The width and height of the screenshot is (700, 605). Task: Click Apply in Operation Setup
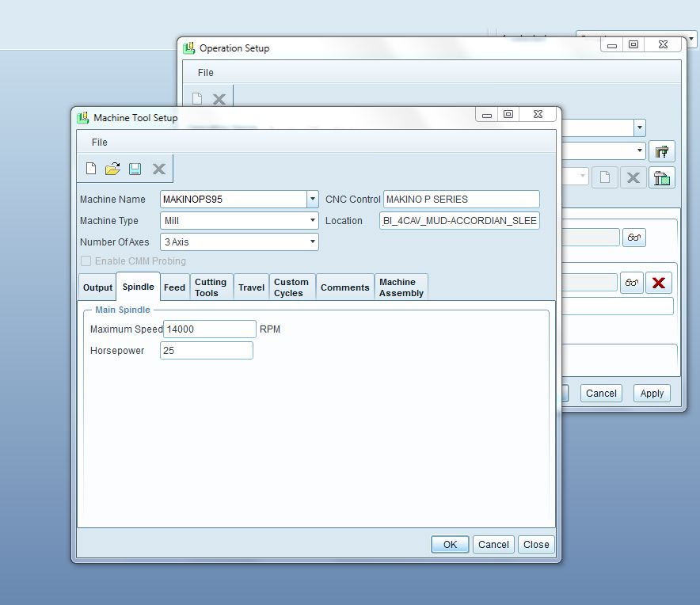[652, 393]
